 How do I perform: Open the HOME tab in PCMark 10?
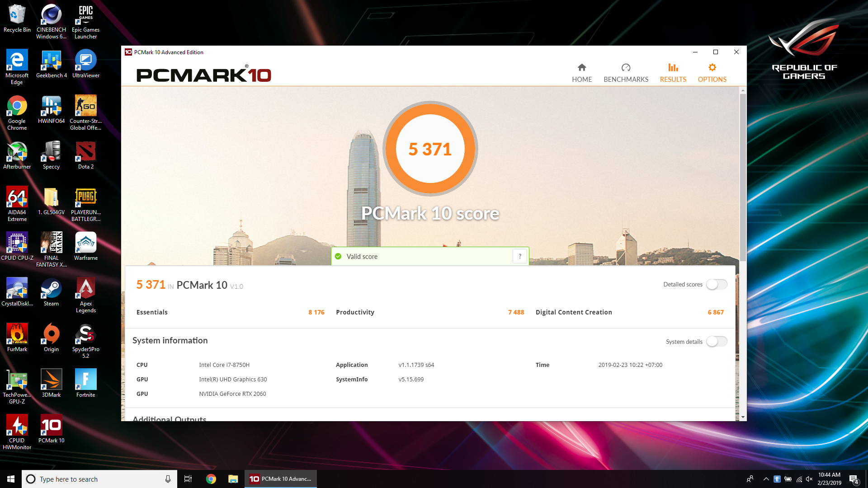coord(582,73)
